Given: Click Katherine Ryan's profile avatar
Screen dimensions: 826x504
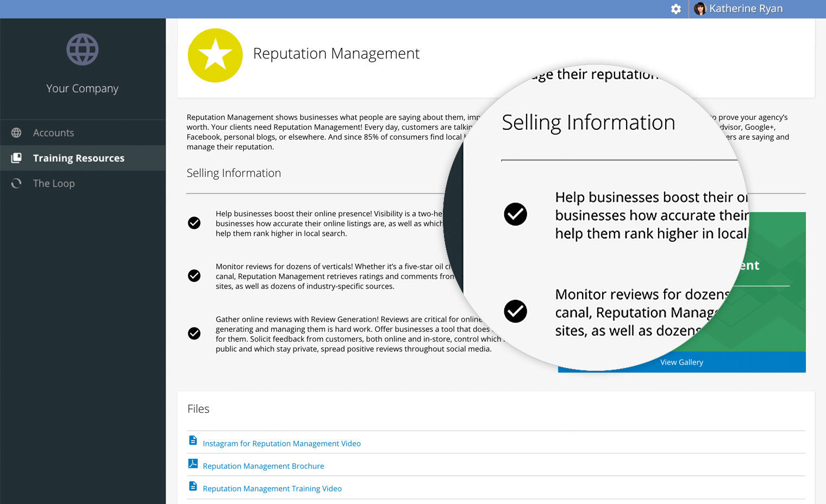Looking at the screenshot, I should 700,9.
